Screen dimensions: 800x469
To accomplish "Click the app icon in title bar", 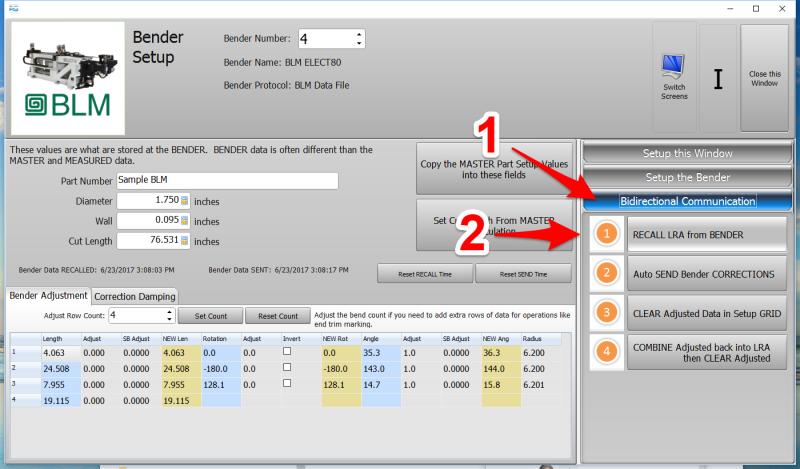I will tap(14, 8).
